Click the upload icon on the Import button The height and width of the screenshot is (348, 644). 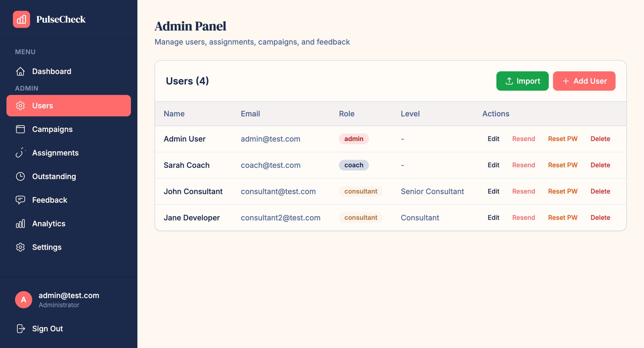(x=509, y=81)
